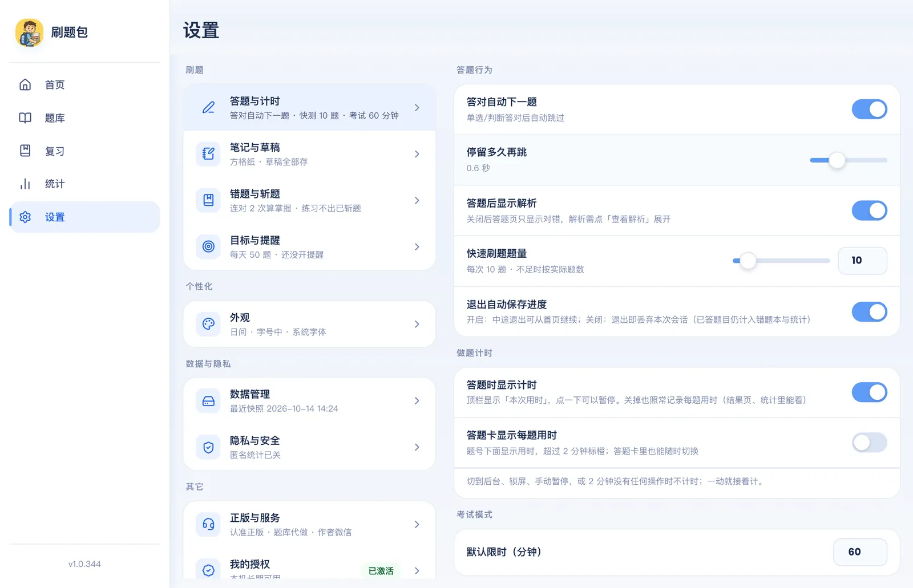Click the open book icon beside 题库
This screenshot has width=913, height=588.
(25, 118)
